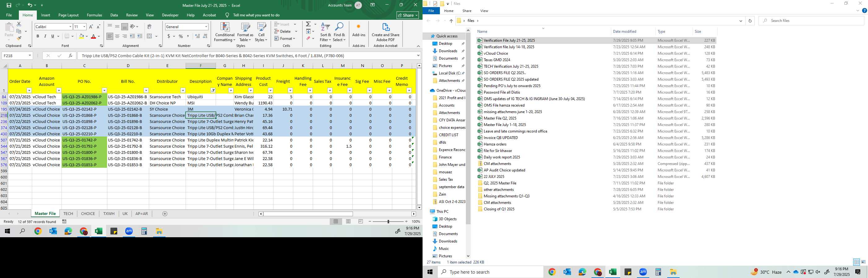Viewport: 868px width, 278px height.
Task: Decrease font size with the small A icon
Action: (98, 27)
